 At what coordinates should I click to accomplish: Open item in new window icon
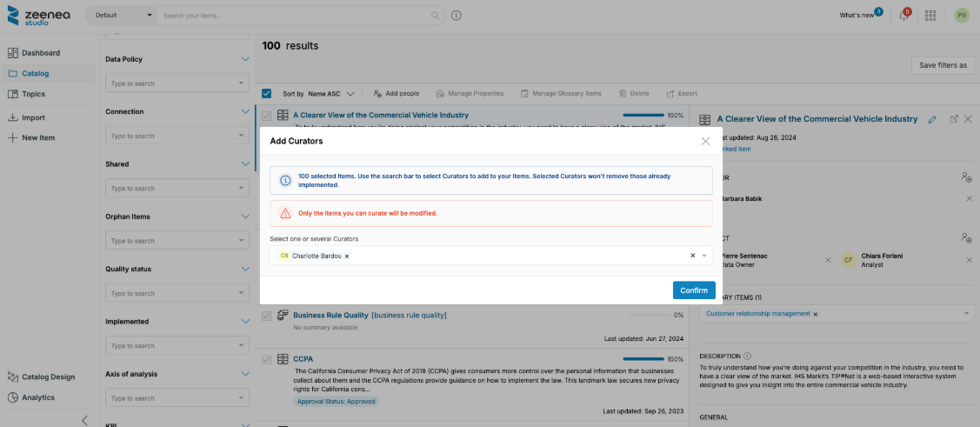(x=954, y=119)
